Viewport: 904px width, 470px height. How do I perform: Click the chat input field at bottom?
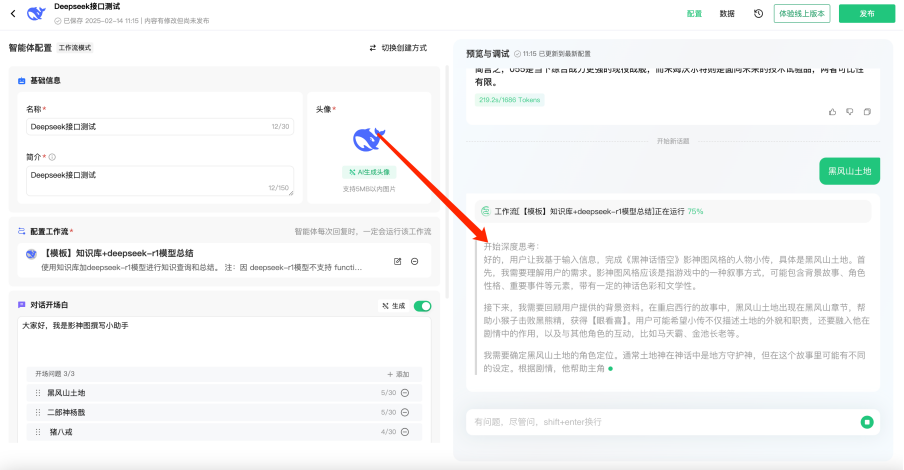(x=663, y=422)
